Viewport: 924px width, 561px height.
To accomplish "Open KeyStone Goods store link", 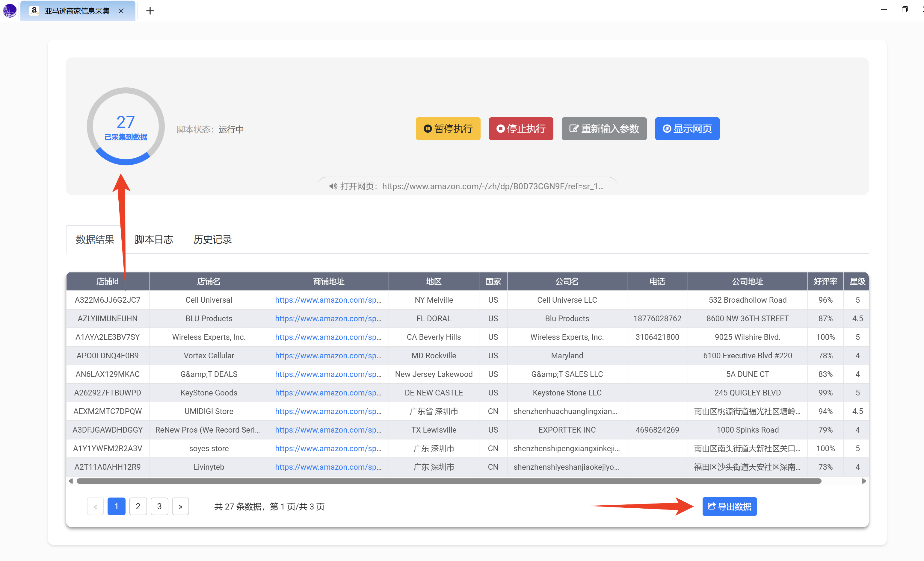I will point(328,393).
